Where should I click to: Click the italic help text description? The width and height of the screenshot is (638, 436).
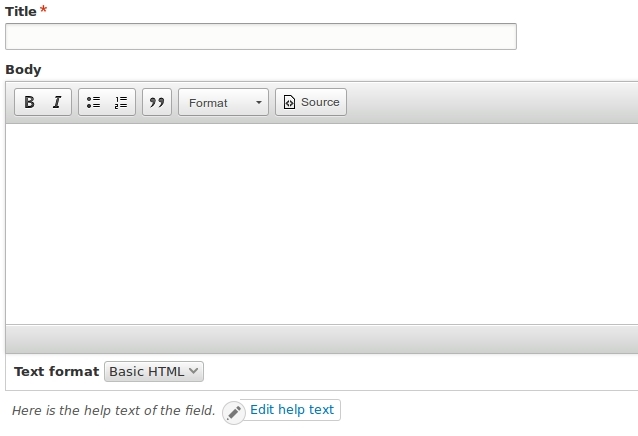tap(114, 410)
